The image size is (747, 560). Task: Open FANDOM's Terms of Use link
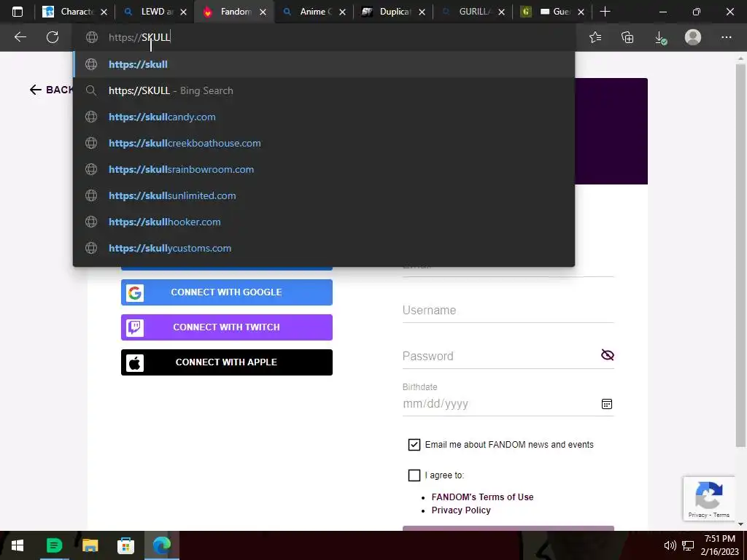[482, 497]
